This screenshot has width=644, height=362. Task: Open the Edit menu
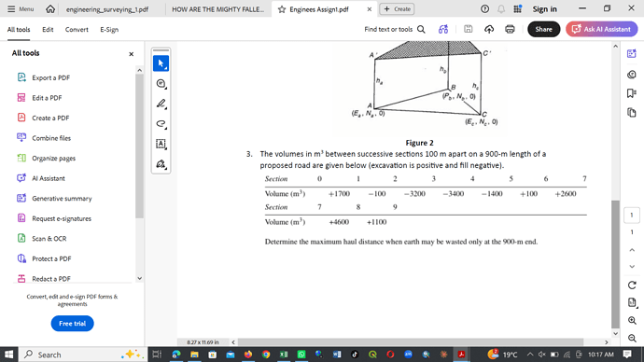tap(48, 30)
